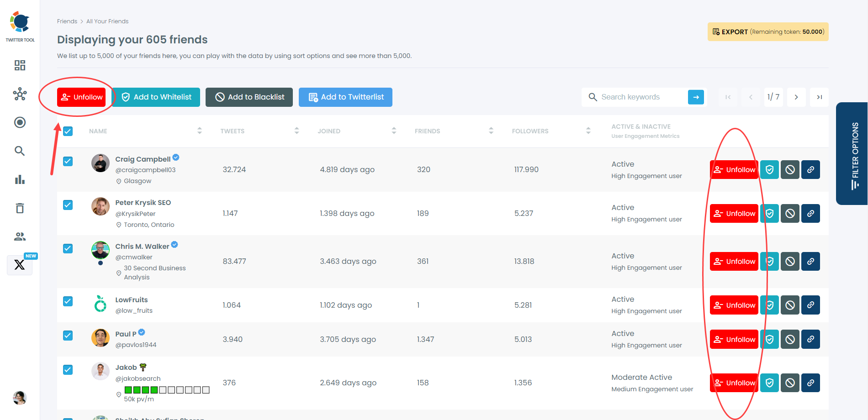Whitelist Paul P with shield icon
Viewport: 868px width, 420px height.
pos(770,340)
